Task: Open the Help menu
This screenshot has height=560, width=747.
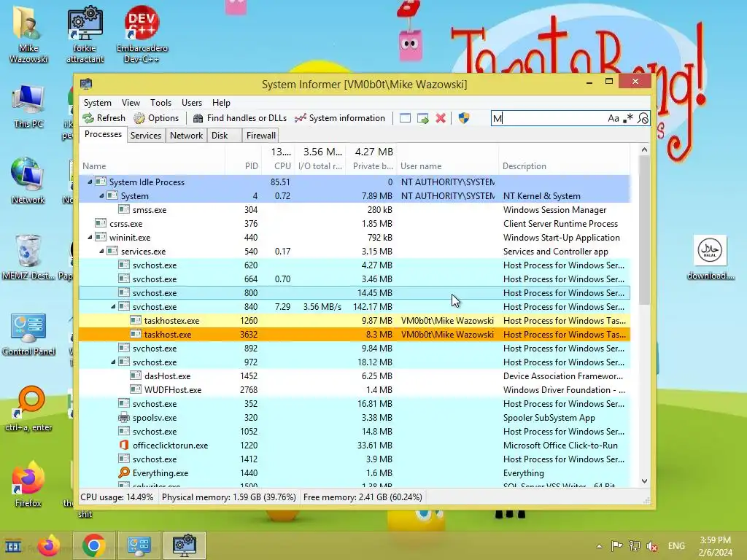Action: [221, 103]
